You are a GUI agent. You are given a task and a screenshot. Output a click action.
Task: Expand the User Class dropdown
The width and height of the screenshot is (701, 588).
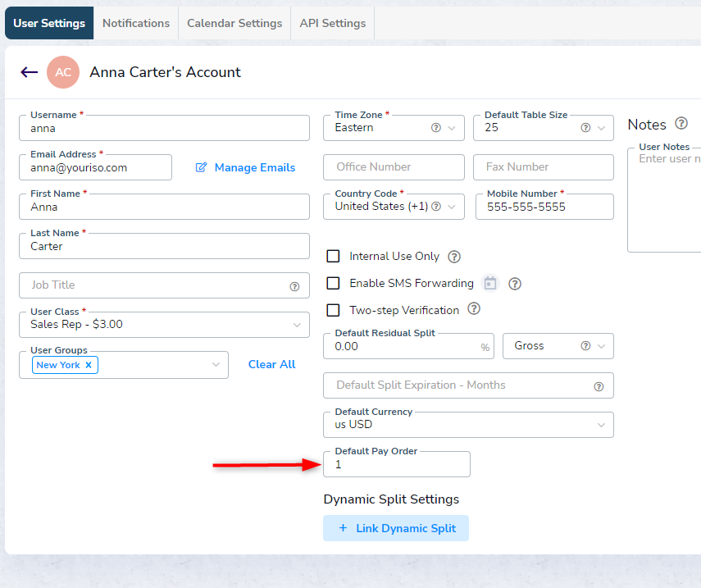(296, 325)
